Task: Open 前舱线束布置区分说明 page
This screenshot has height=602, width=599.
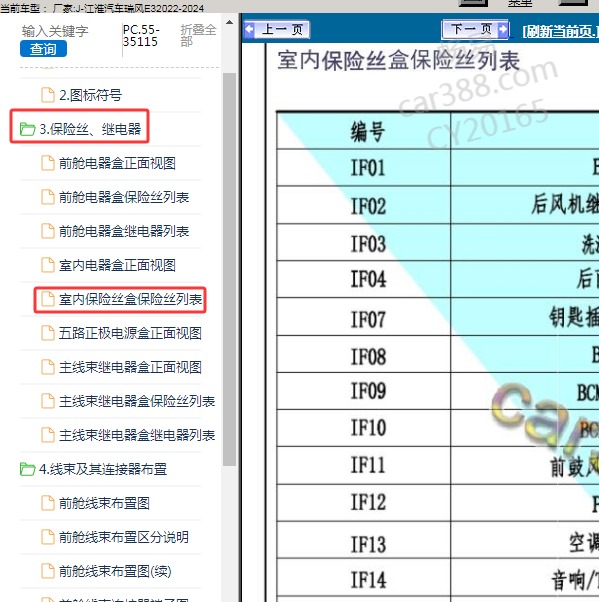Action: pyautogui.click(x=124, y=537)
